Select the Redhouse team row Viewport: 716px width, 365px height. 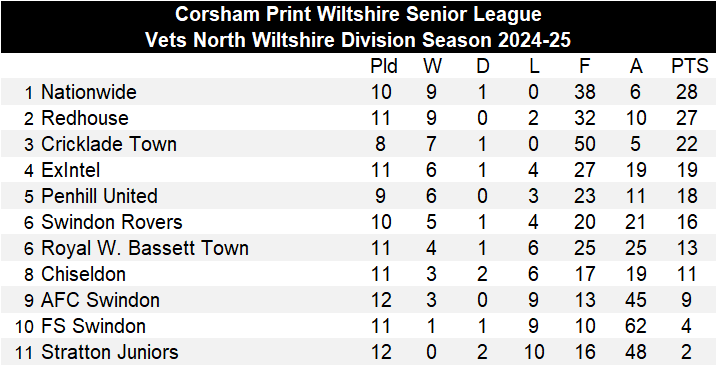pos(358,118)
